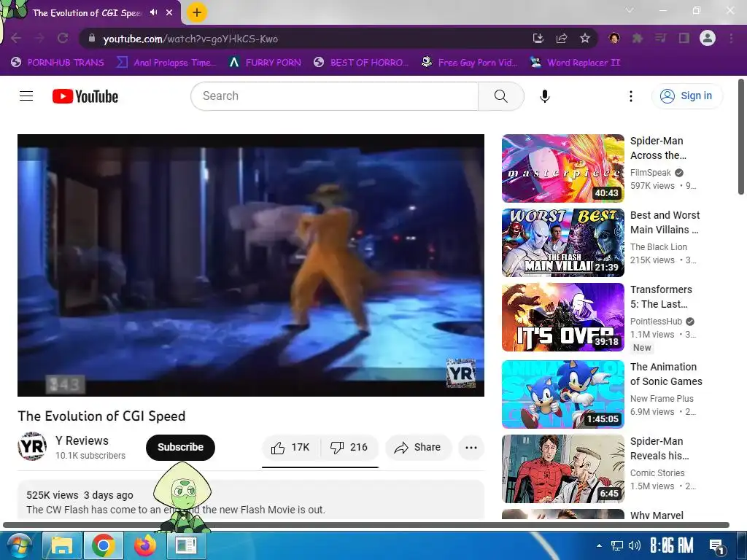Open a new tab with plus button

tap(197, 12)
